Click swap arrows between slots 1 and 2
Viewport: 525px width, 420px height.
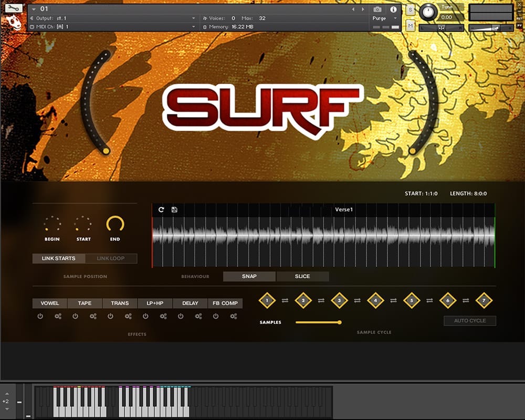point(285,301)
